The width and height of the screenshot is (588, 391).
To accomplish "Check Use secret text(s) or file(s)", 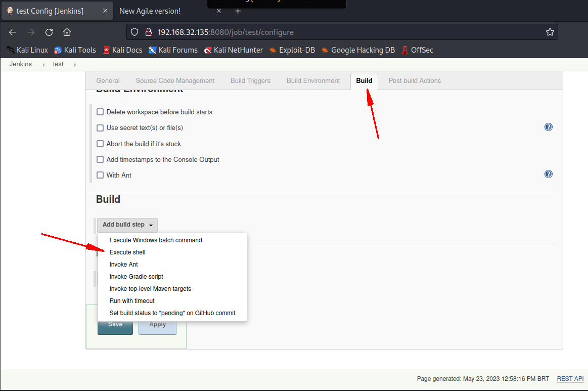I will tap(100, 128).
